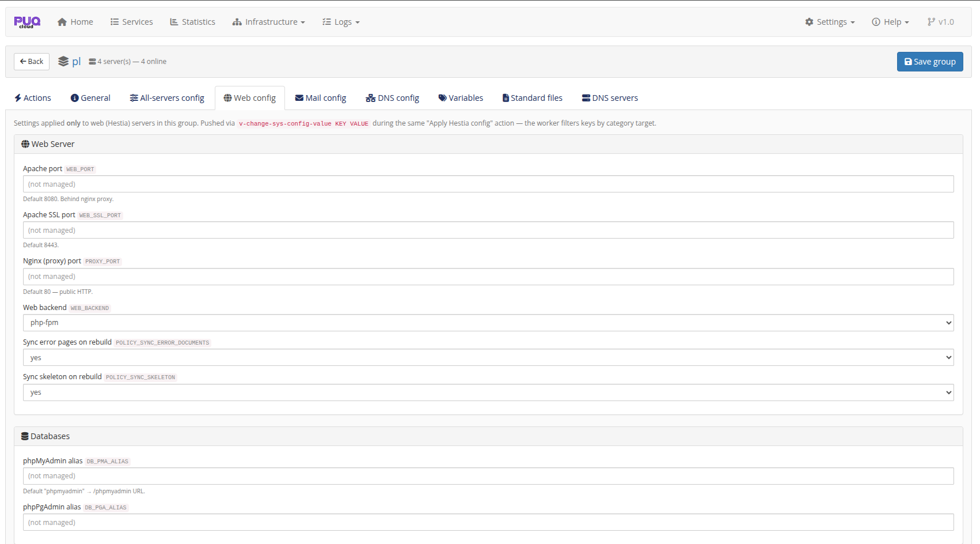Click the Logs checklist icon

coord(326,22)
